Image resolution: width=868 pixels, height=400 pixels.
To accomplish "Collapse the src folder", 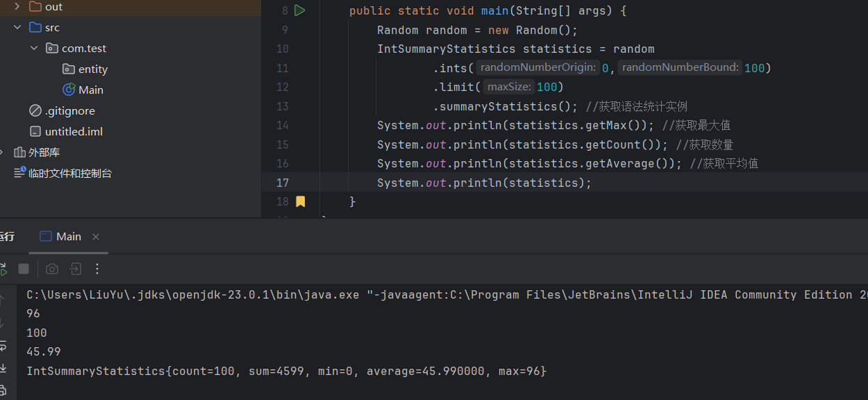I will click(x=16, y=27).
